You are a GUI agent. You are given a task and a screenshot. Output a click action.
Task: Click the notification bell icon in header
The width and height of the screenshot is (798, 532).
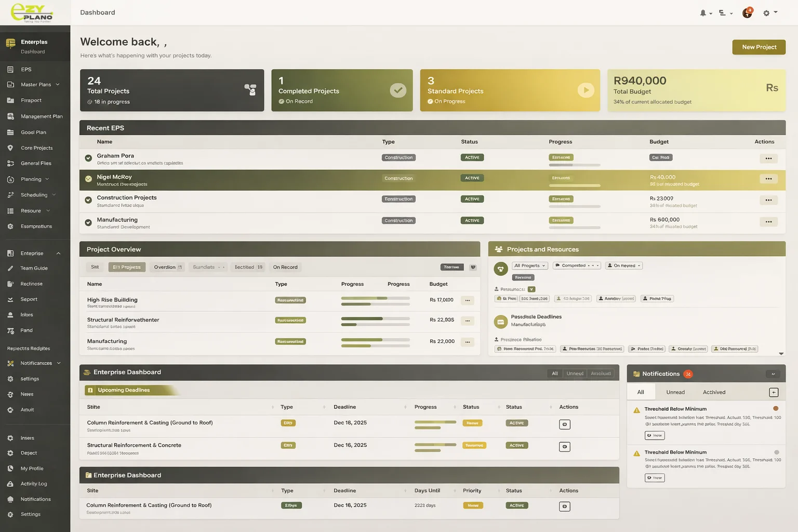tap(703, 13)
